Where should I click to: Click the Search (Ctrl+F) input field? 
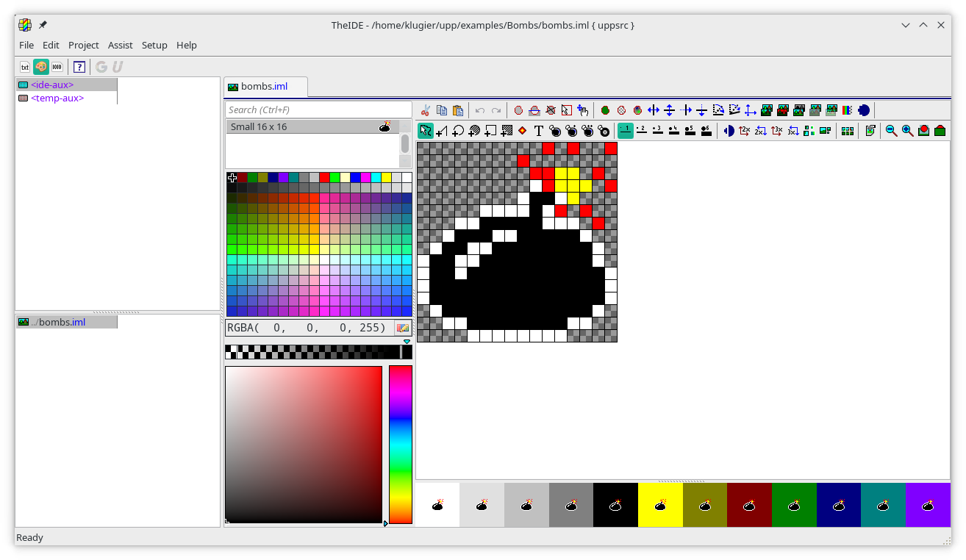click(x=318, y=110)
